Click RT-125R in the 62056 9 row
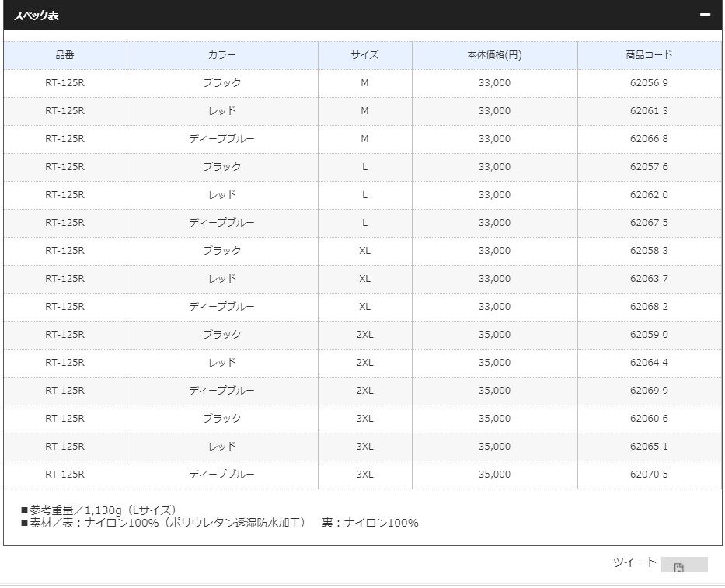The height and width of the screenshot is (588, 725). (x=65, y=83)
